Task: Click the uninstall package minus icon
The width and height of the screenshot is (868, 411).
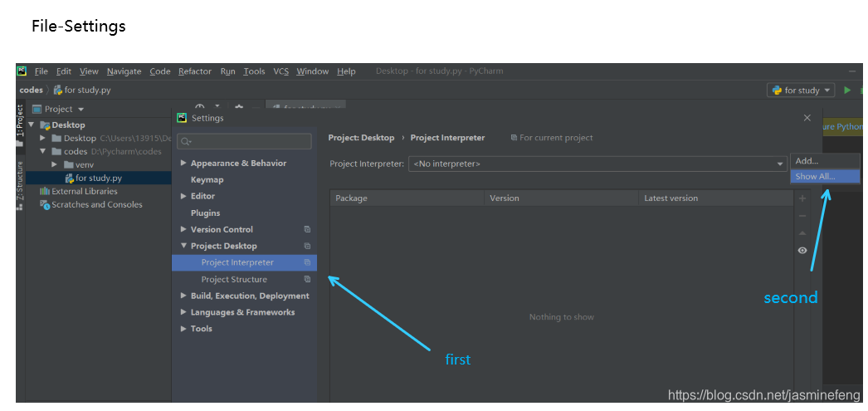Action: (x=802, y=216)
